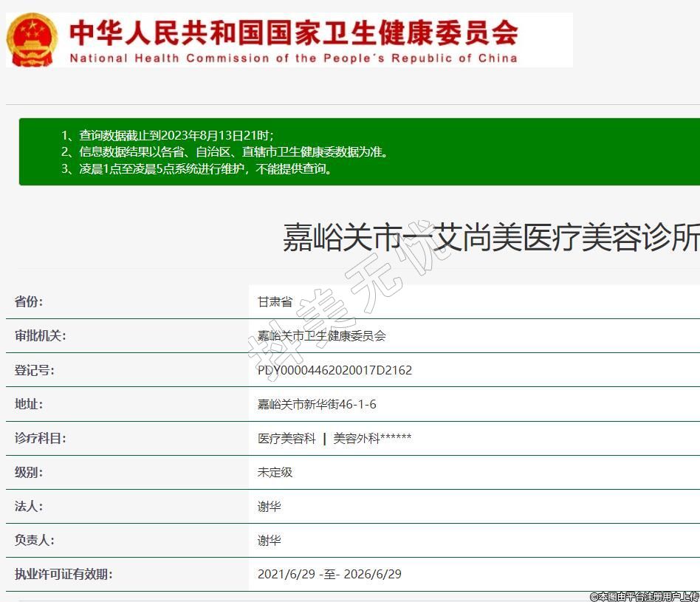
Task: Select the license validity dates 2021/6/29 -至- 2026/6/29
Action: tap(329, 574)
